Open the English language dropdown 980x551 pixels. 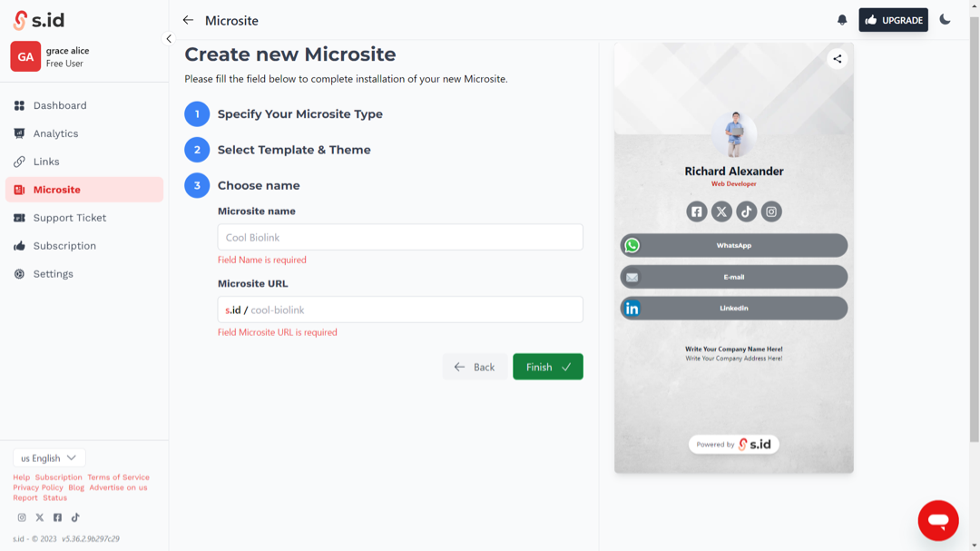tap(49, 458)
